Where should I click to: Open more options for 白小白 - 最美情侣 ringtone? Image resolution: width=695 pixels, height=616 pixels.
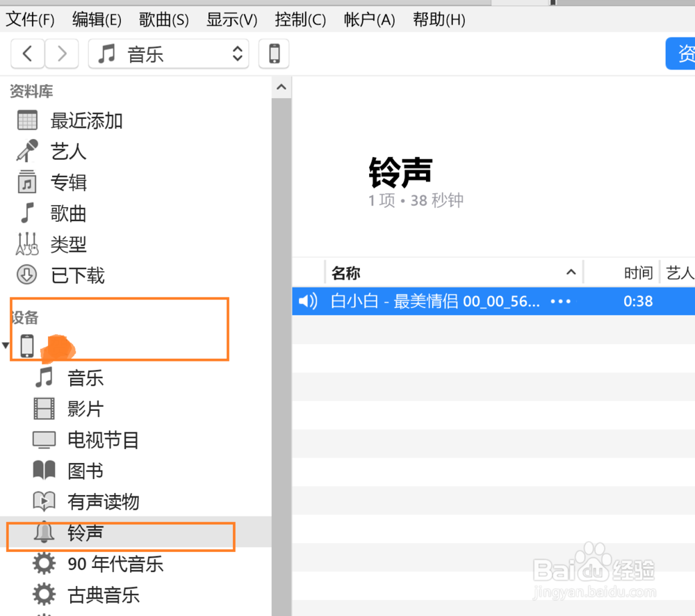(560, 301)
